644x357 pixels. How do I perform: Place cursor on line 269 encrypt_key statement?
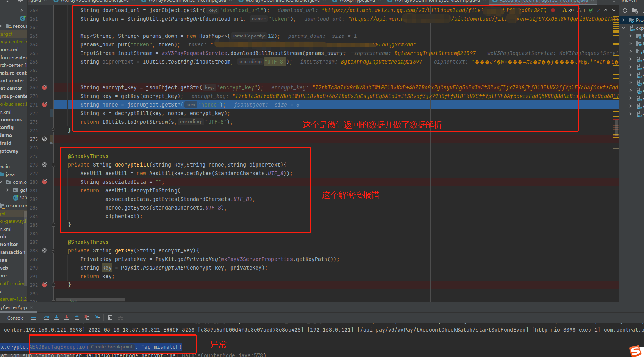coord(172,87)
